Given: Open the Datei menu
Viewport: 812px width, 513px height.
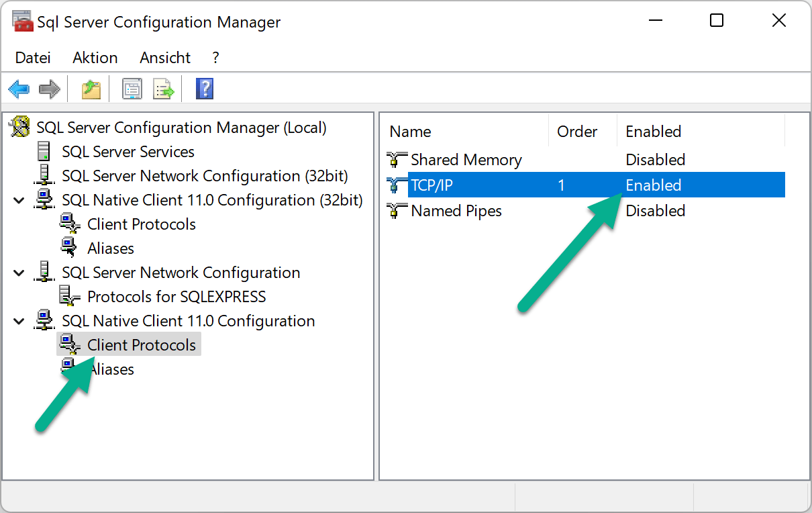Looking at the screenshot, I should point(33,58).
